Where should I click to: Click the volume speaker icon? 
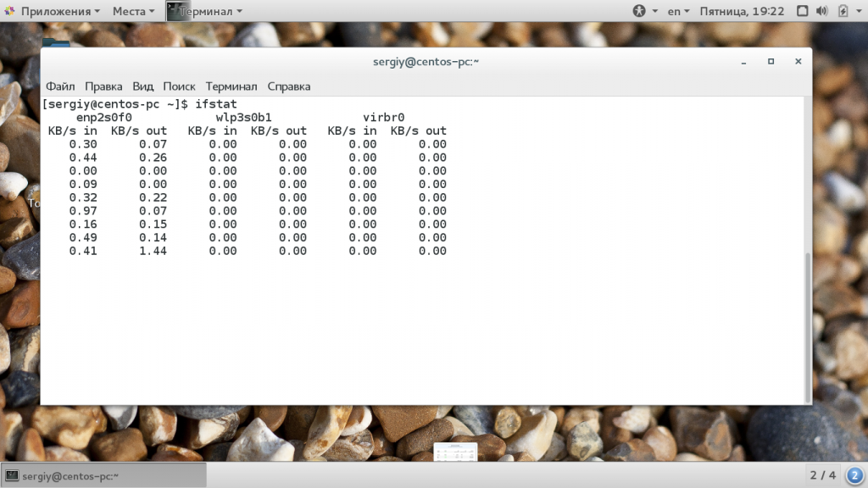coord(821,11)
